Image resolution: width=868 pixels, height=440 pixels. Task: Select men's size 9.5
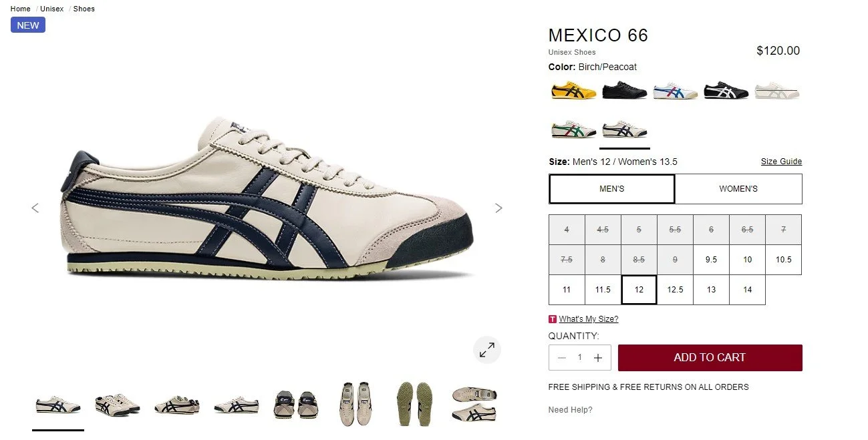click(x=711, y=260)
